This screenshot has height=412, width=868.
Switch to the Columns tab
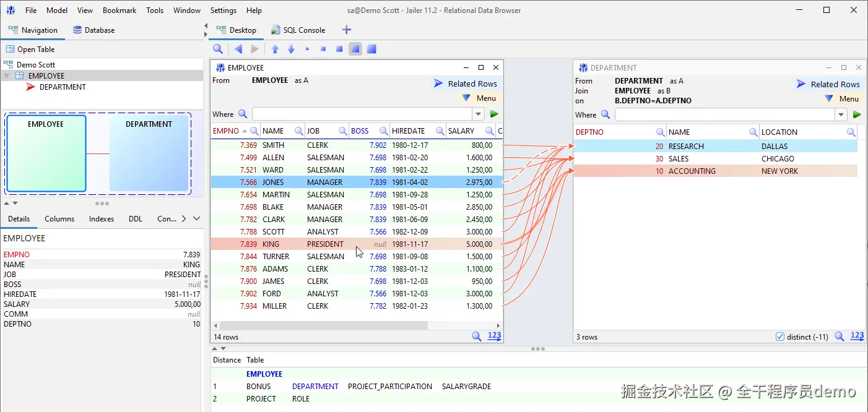pyautogui.click(x=59, y=218)
